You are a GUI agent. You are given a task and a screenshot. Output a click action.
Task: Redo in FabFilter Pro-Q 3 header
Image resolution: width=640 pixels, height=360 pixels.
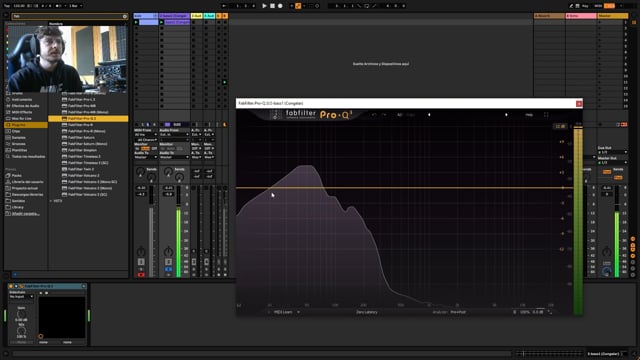[x=384, y=115]
